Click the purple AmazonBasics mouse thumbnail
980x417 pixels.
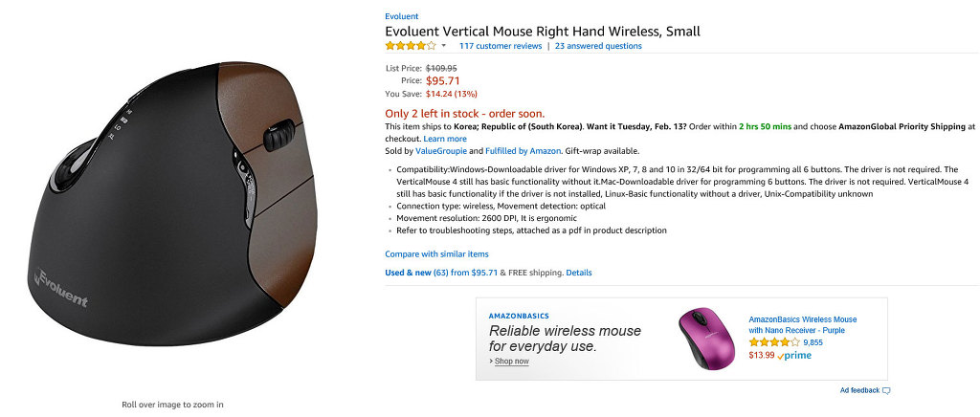[x=707, y=338]
